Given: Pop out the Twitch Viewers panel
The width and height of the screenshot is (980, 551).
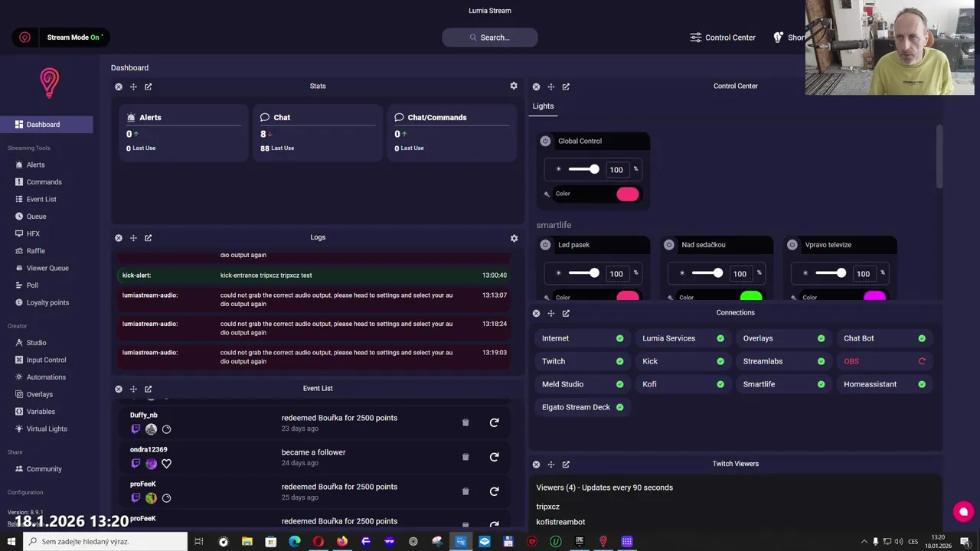Looking at the screenshot, I should pos(566,464).
